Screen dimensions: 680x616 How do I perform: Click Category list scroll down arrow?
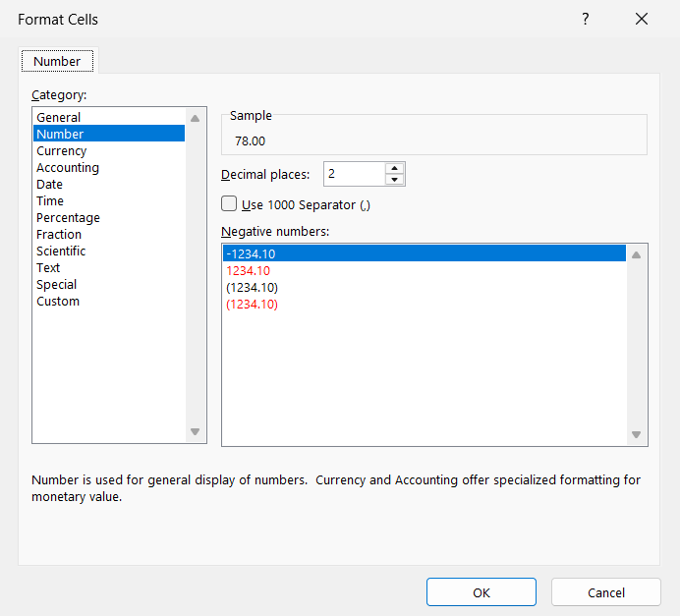pyautogui.click(x=196, y=431)
